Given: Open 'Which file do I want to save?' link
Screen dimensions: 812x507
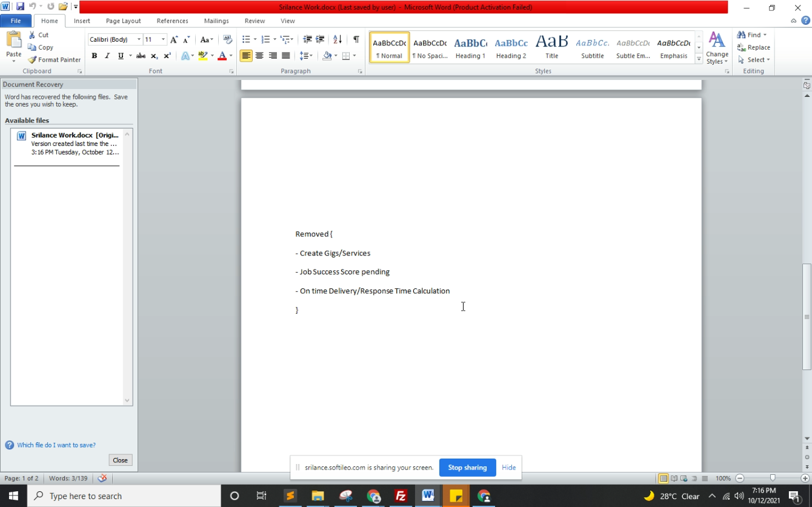Looking at the screenshot, I should coord(56,445).
